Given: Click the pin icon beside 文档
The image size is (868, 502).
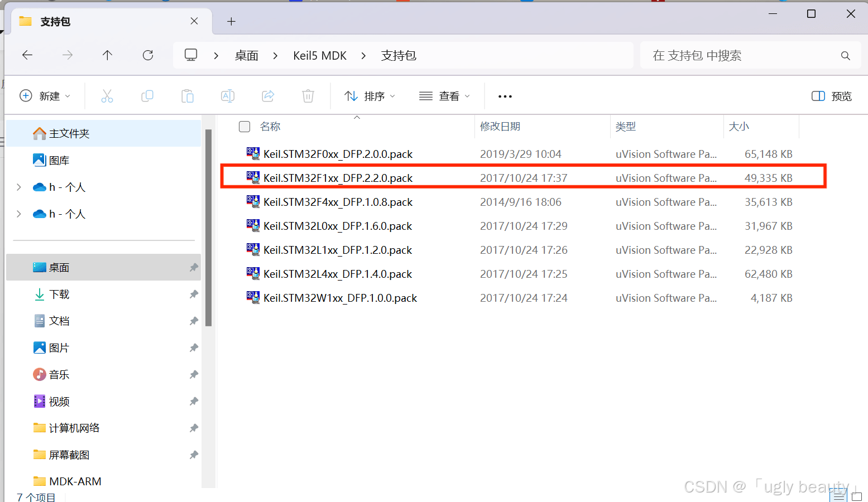Looking at the screenshot, I should [194, 321].
